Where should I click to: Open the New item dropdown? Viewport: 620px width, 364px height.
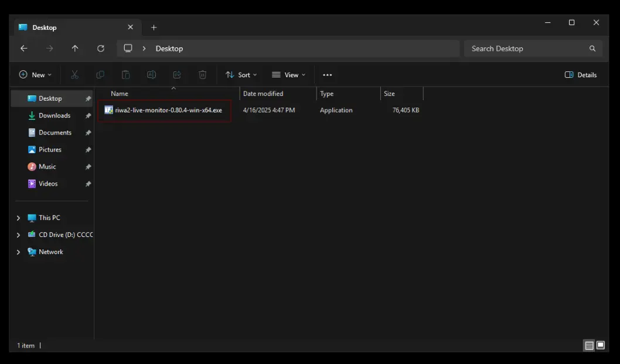click(x=35, y=74)
